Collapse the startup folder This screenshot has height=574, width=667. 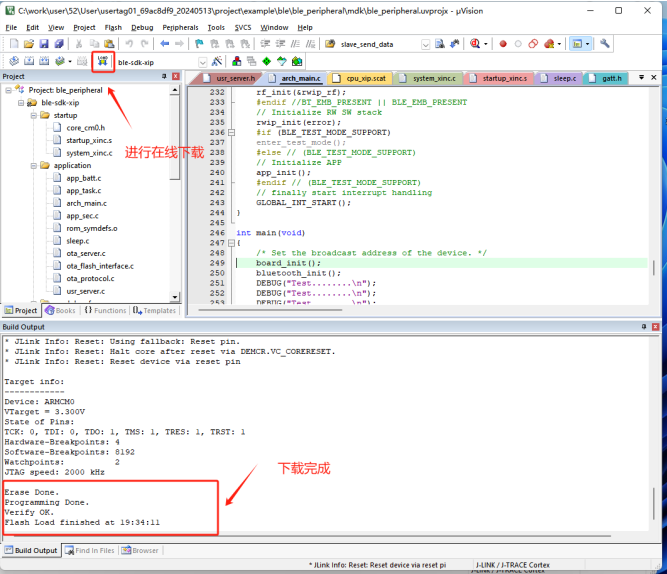pos(34,115)
